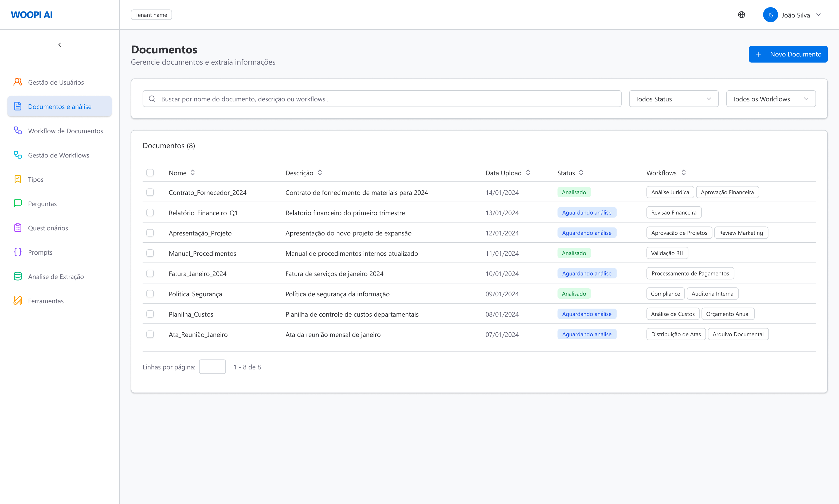Viewport: 839px width, 504px height.
Task: Click the Tipos bookmark icon
Action: [x=18, y=179]
